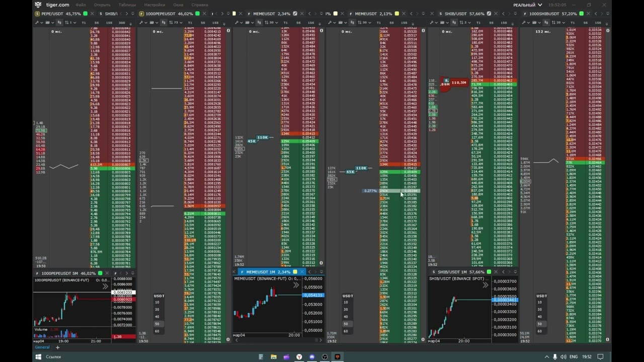Select the 5S timeframe in the MEMEUSDT 2,13% panel
Image resolution: width=644 pixels, height=362 pixels.
point(391,23)
